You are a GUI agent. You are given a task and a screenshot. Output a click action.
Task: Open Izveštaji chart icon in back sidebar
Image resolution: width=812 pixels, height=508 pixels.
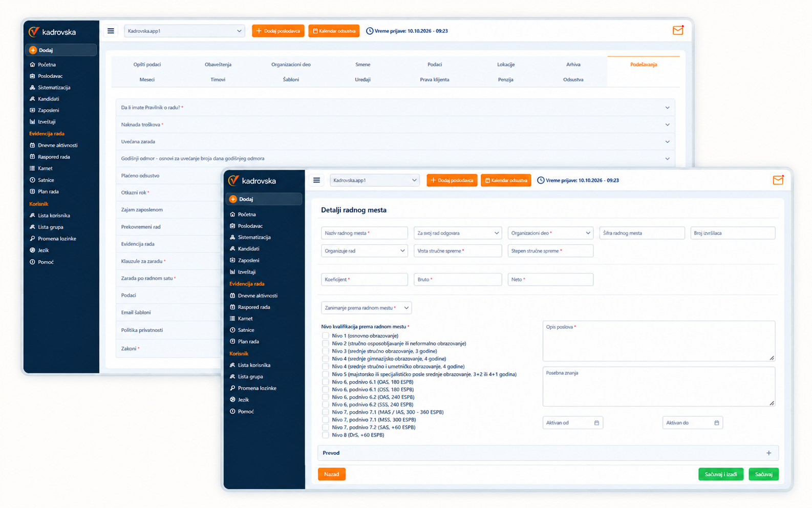pos(32,122)
